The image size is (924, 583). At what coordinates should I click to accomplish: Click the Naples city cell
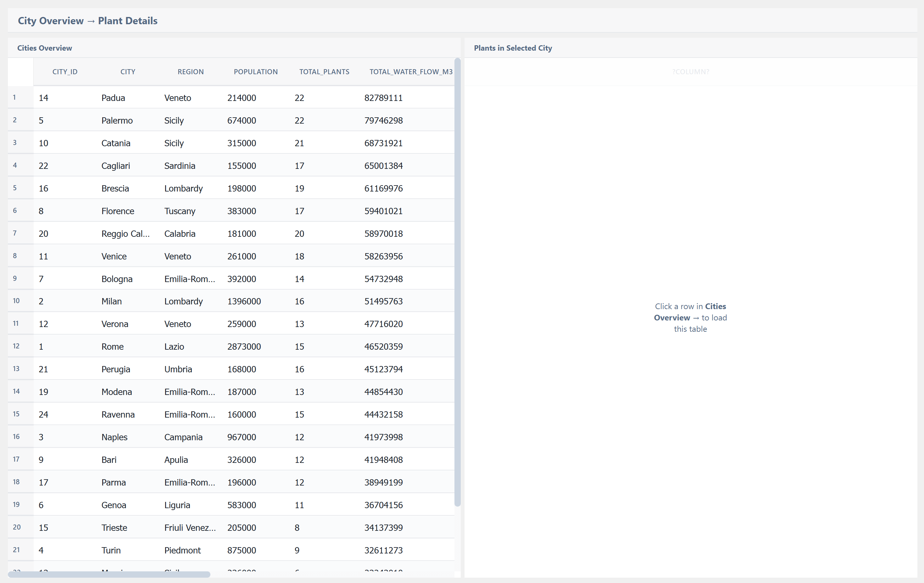pos(114,437)
